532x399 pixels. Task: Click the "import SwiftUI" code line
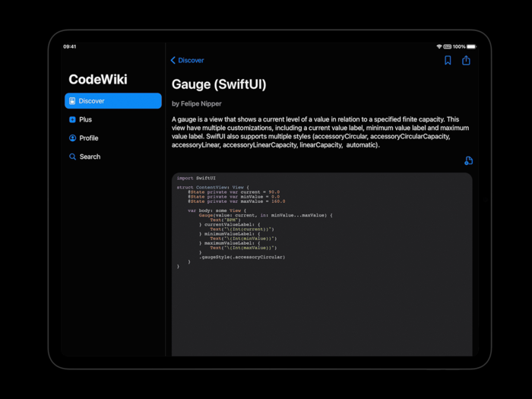point(196,178)
